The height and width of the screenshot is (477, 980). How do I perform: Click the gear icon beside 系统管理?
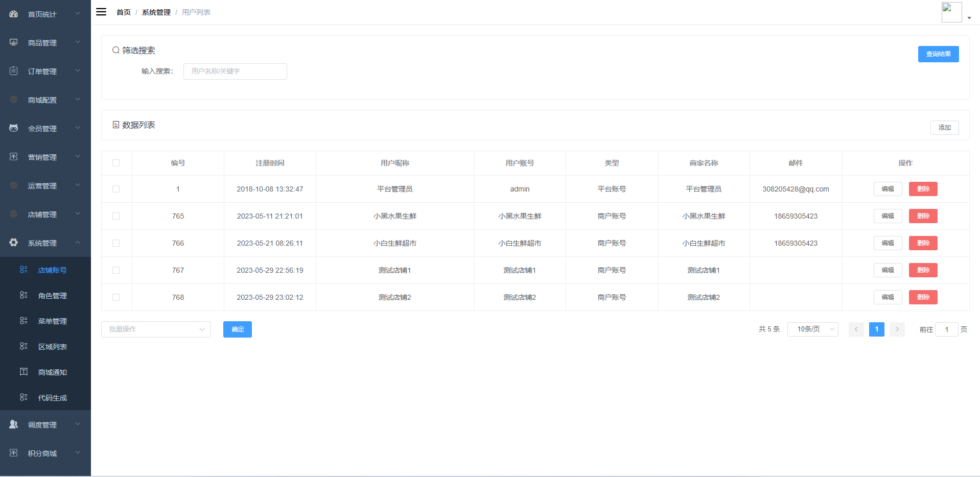[x=14, y=243]
